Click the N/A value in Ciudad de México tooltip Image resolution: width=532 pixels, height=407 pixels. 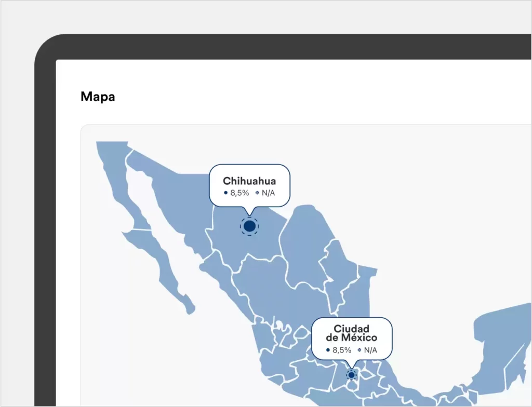370,350
